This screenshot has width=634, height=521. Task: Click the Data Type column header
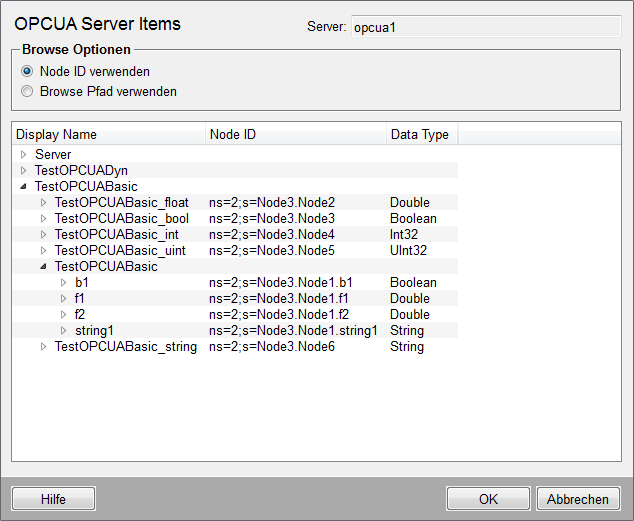(x=420, y=134)
